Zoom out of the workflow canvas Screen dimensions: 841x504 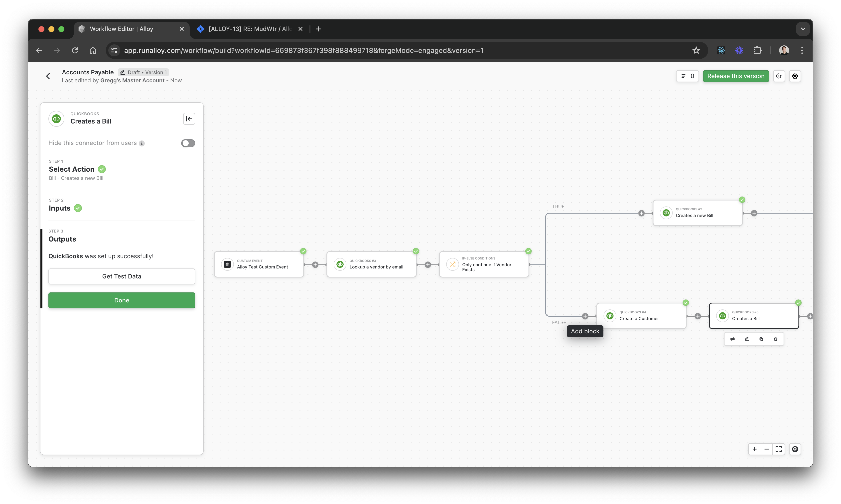[x=767, y=449]
